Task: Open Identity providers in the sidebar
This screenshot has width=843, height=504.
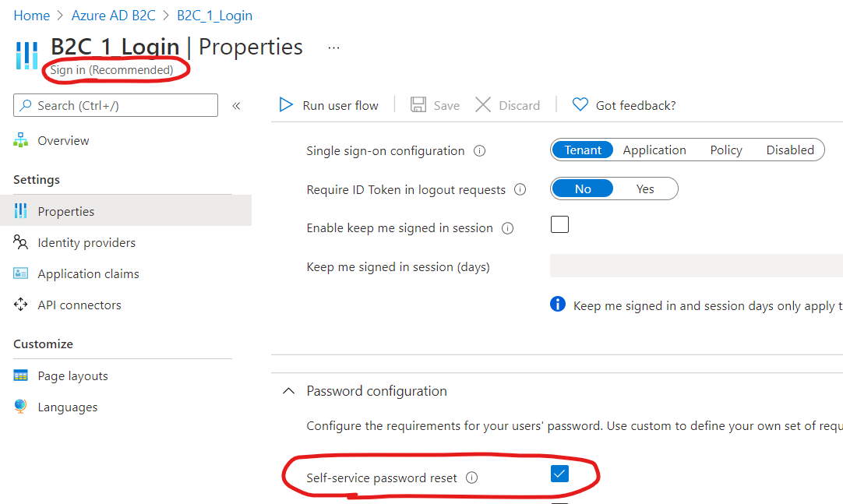Action: pos(86,242)
